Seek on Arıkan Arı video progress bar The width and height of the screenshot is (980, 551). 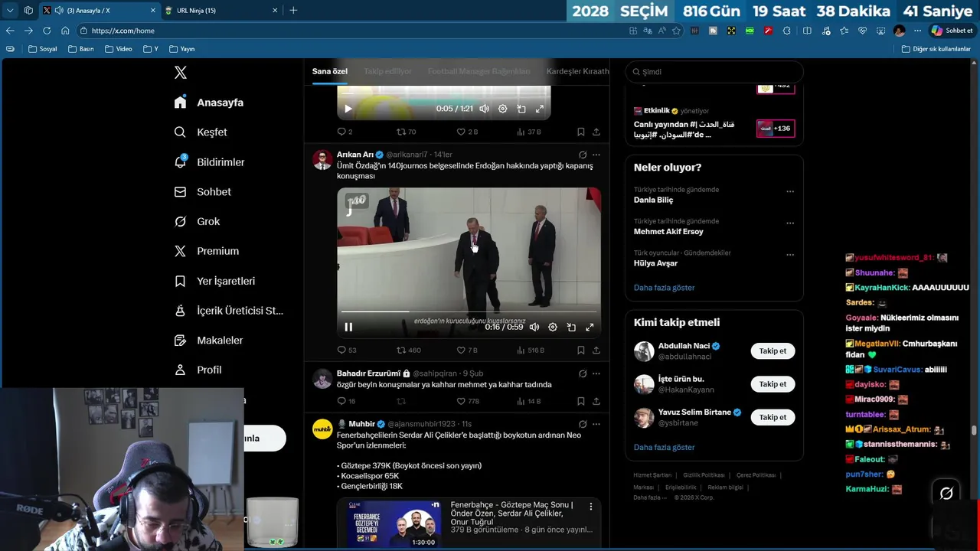(469, 311)
